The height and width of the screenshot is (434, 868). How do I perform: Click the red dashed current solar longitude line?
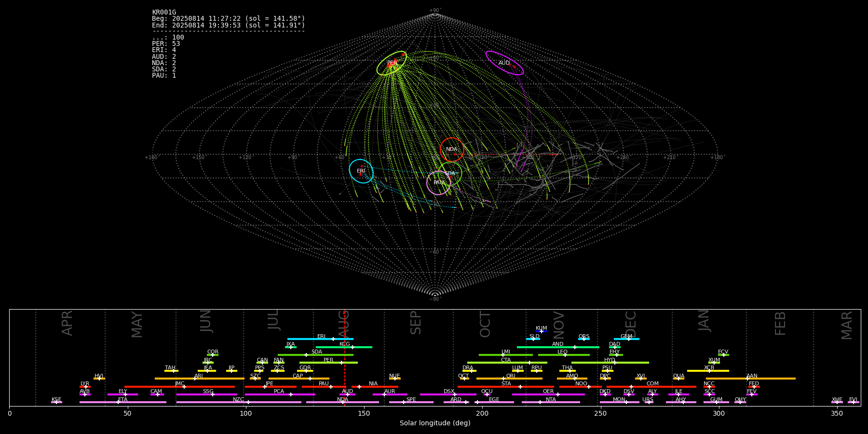[344, 357]
